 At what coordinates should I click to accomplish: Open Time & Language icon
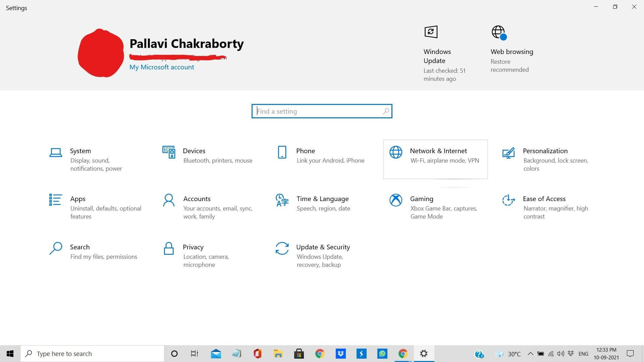282,200
